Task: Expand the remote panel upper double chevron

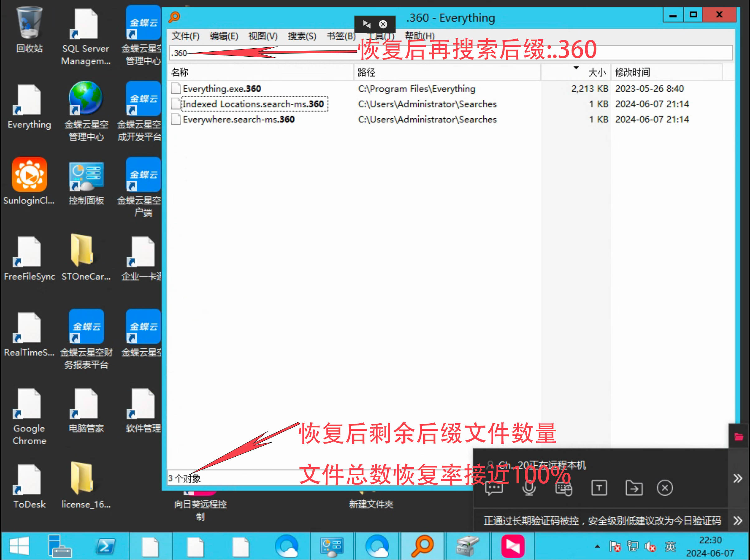Action: click(x=738, y=478)
